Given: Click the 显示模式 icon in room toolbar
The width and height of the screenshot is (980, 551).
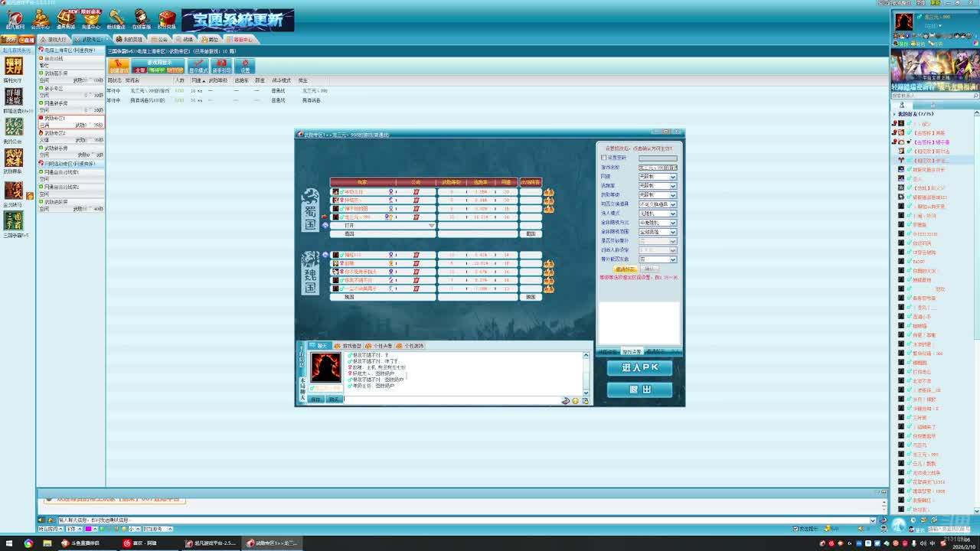Looking at the screenshot, I should [198, 66].
